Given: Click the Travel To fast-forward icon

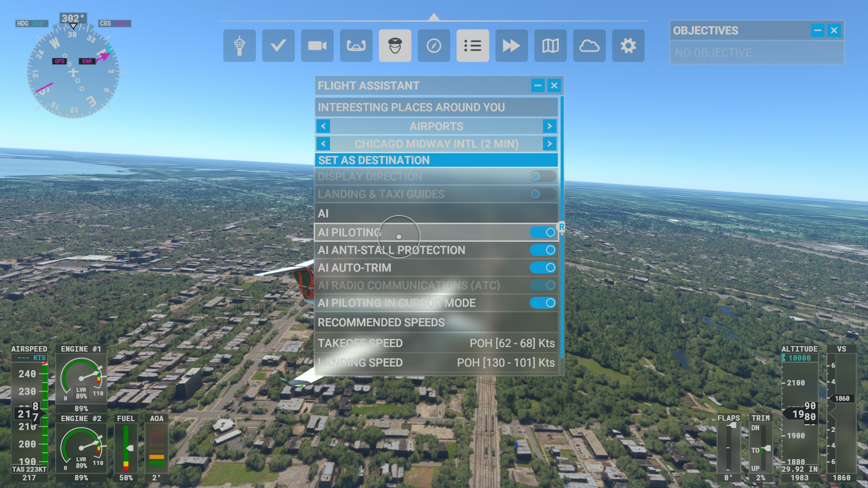Looking at the screenshot, I should 511,45.
